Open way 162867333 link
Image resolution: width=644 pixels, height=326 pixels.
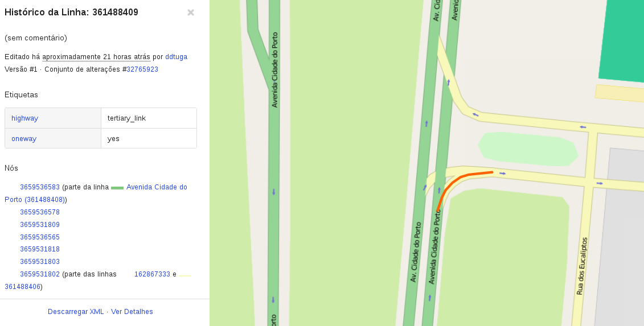coord(153,274)
